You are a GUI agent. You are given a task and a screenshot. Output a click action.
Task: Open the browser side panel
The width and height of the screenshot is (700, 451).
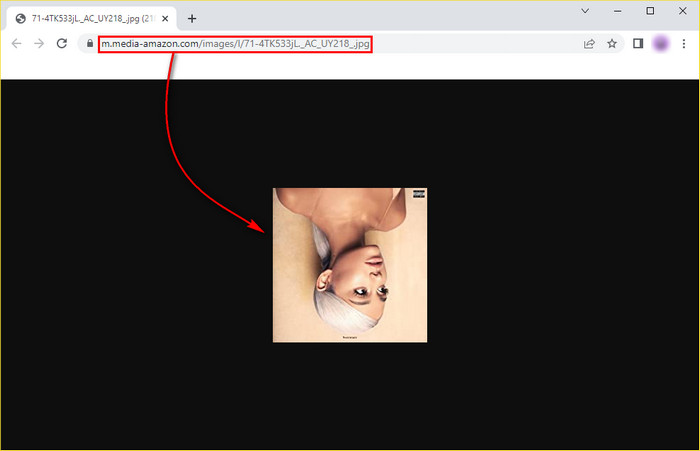[x=638, y=43]
